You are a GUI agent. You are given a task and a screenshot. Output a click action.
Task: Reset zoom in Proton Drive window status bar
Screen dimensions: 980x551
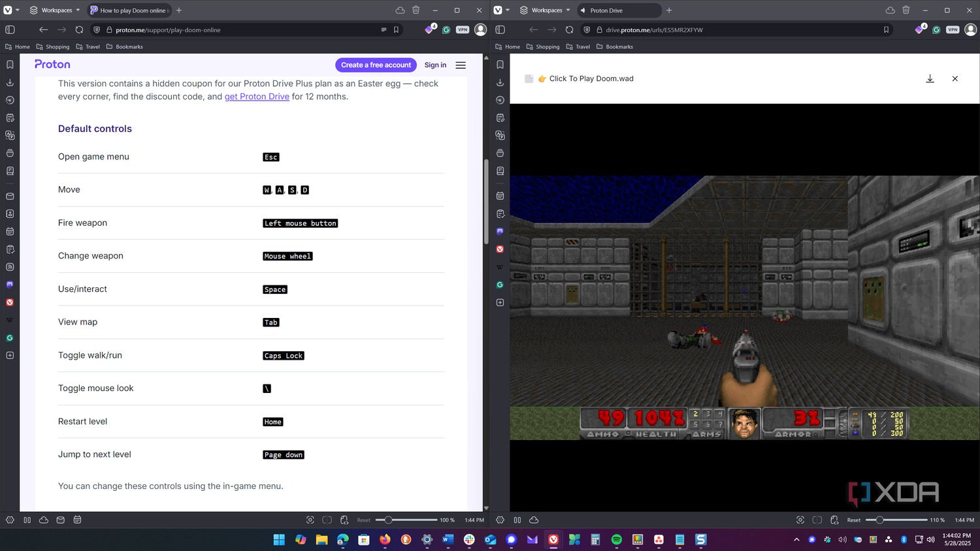pyautogui.click(x=853, y=520)
